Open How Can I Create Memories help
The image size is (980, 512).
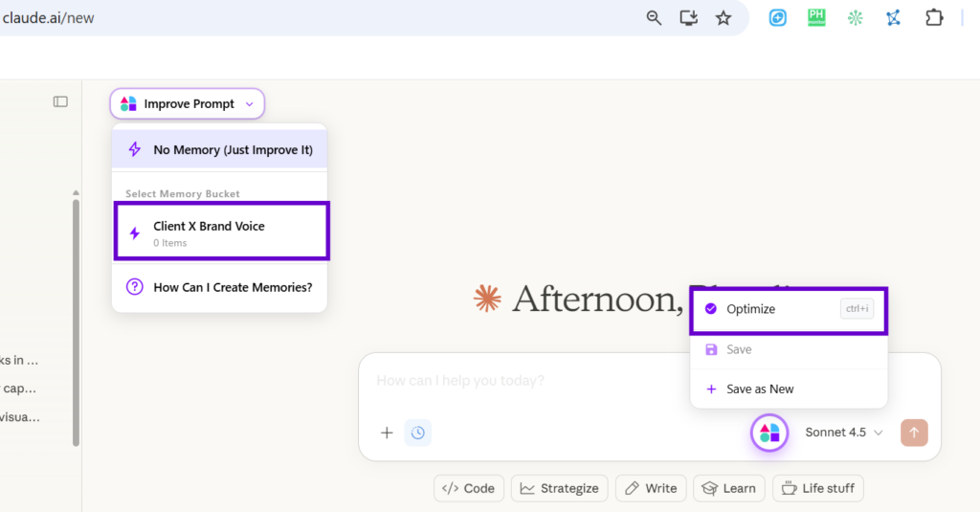(219, 287)
